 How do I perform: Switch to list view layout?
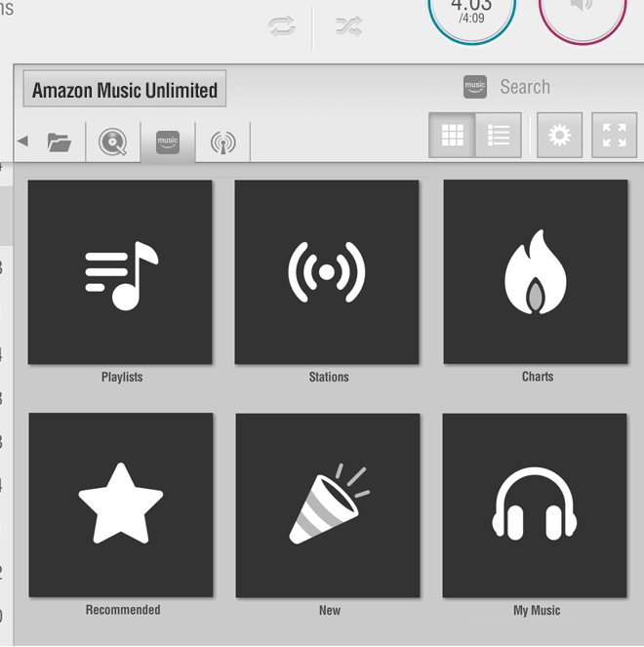click(x=499, y=136)
